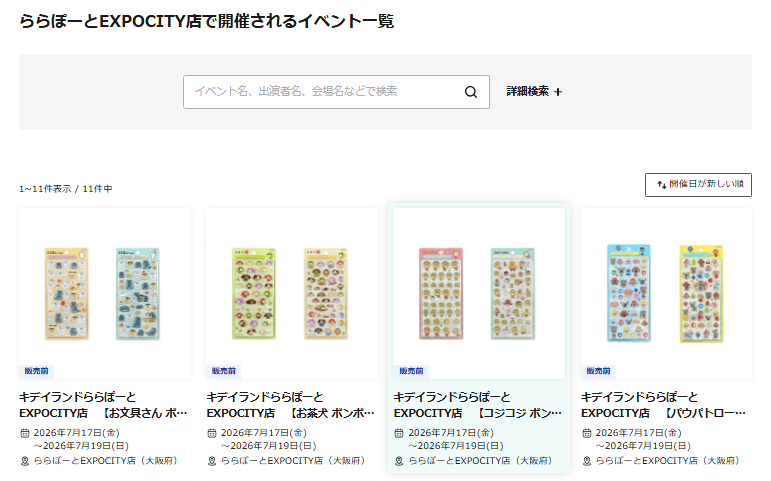The width and height of the screenshot is (771, 481).
Task: Open the パウパトロー event title link
Action: pos(664,405)
